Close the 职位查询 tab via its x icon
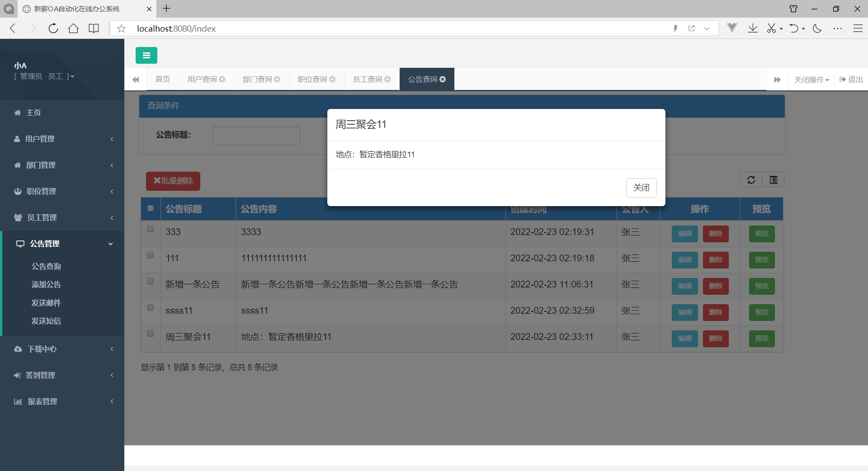The width and height of the screenshot is (868, 471). pyautogui.click(x=332, y=79)
